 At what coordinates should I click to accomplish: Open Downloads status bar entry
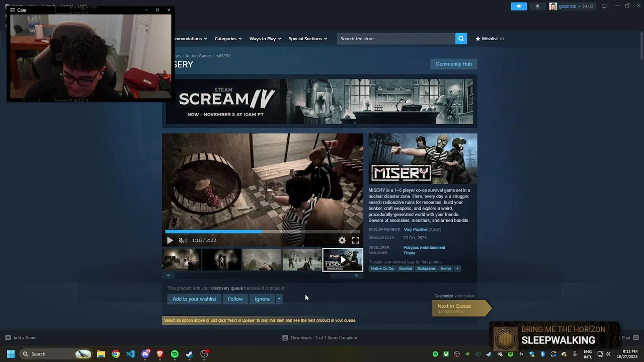click(319, 338)
